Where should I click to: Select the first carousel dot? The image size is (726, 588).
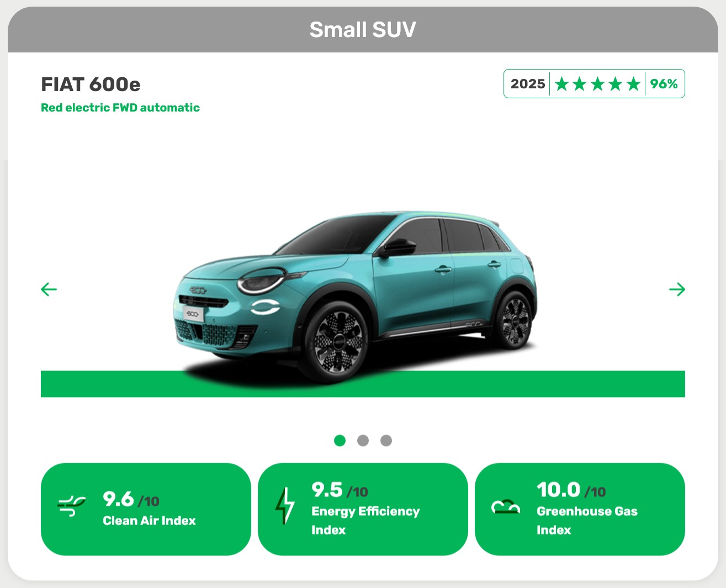click(x=340, y=440)
